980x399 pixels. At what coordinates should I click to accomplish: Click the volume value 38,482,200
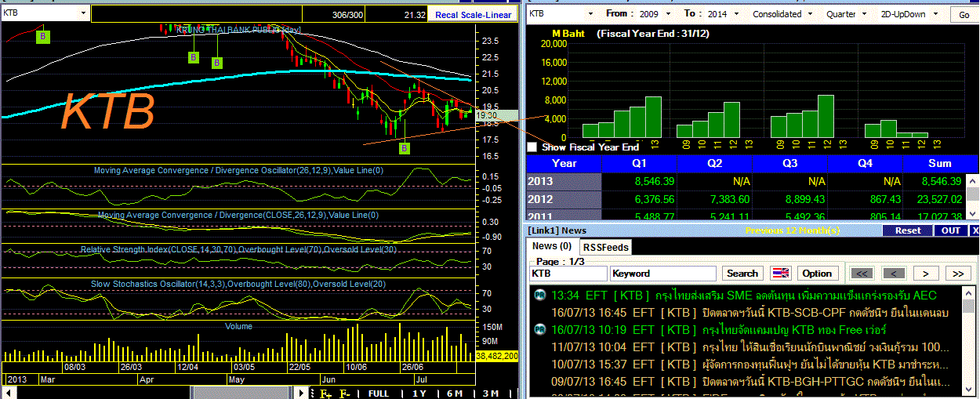[497, 356]
